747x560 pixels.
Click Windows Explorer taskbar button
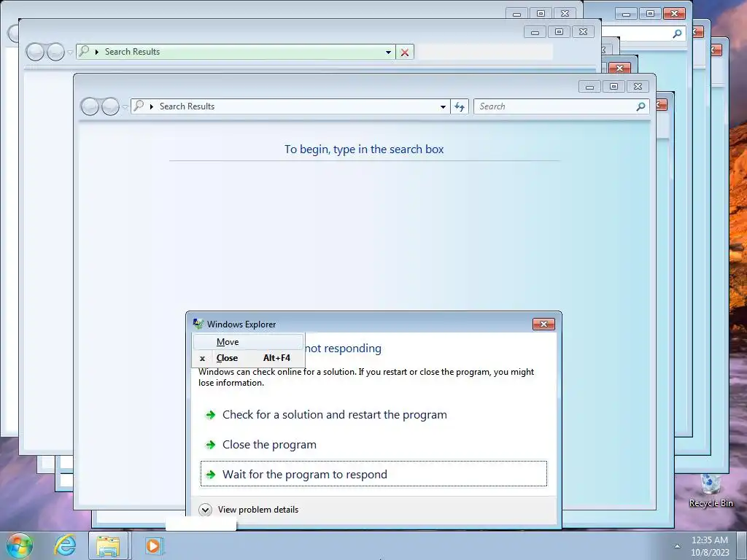pyautogui.click(x=108, y=545)
